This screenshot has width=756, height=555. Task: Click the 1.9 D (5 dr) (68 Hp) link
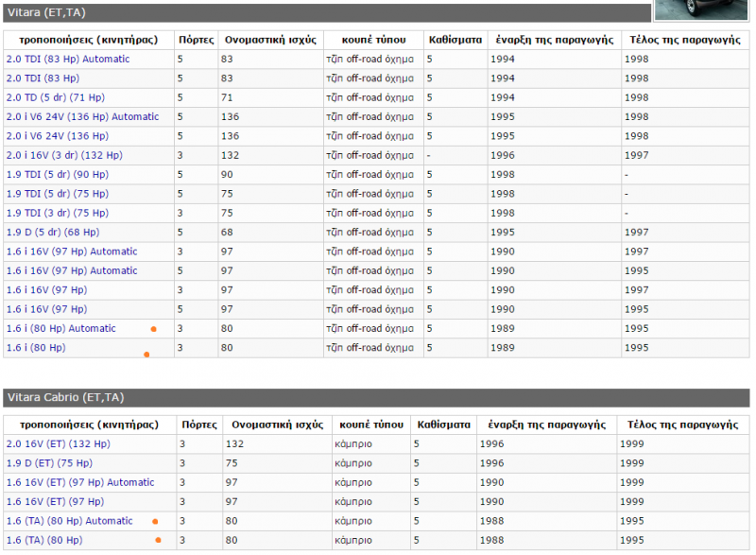pos(53,233)
